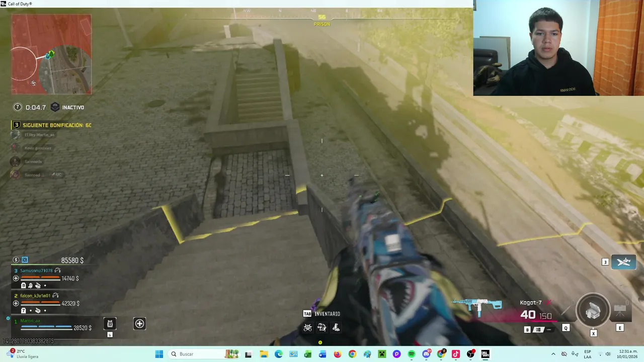
Task: Click the Buscar taskbar search box
Action: point(205,354)
